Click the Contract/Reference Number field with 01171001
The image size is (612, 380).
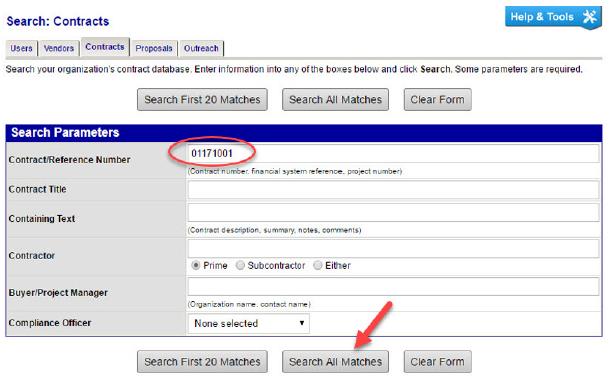[x=393, y=153]
